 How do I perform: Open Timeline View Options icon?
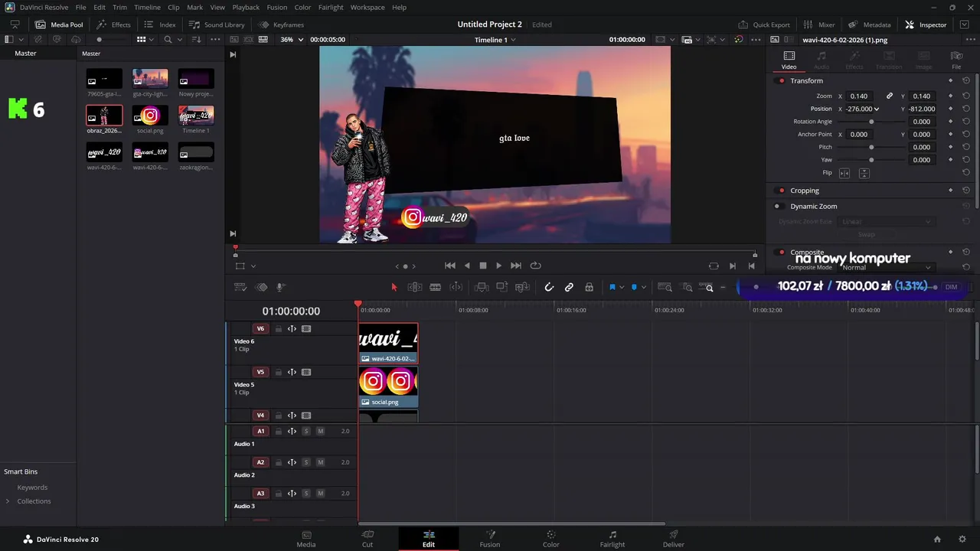pos(240,287)
